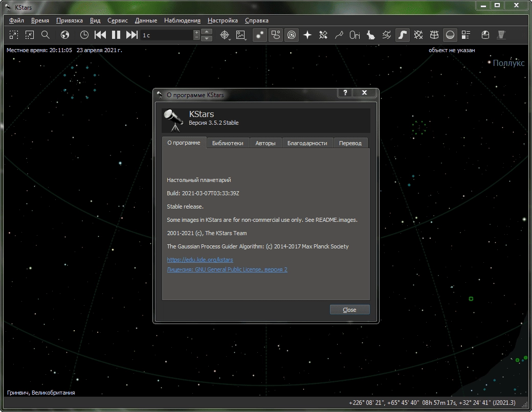Click the list-view icon beside the ground toggle

(466, 35)
